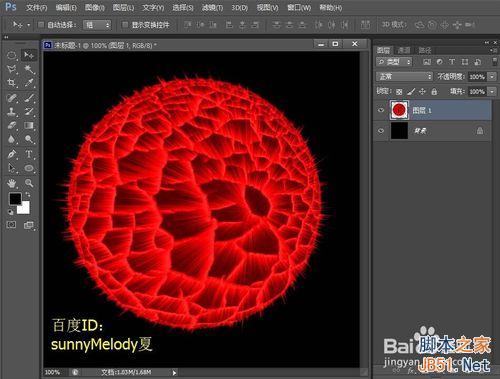Image resolution: width=500 pixels, height=379 pixels.
Task: Select the Eyedropper tool
Action: click(x=29, y=83)
